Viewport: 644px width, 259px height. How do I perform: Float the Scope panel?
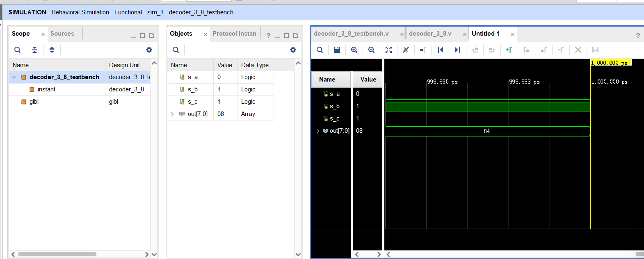pyautogui.click(x=151, y=36)
